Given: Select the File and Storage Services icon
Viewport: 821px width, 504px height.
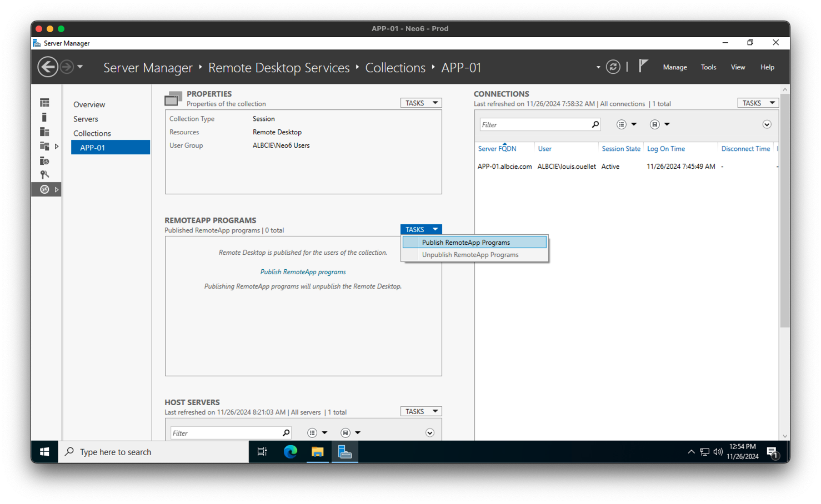Looking at the screenshot, I should coord(44,146).
